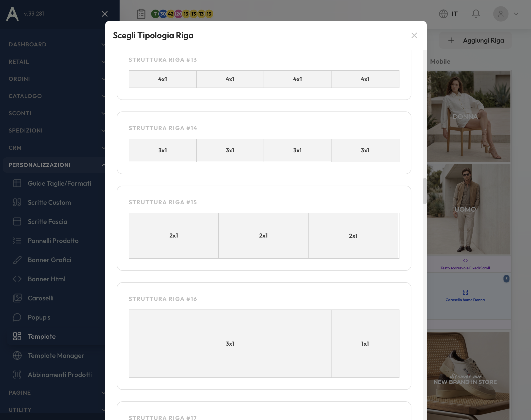Click the IT language label
531x420 pixels.
point(454,14)
